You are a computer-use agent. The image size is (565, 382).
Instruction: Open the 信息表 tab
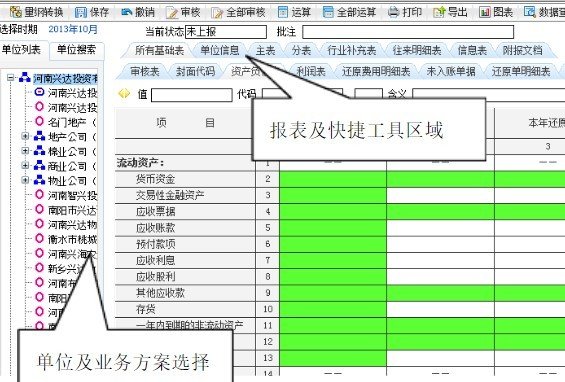tap(472, 50)
